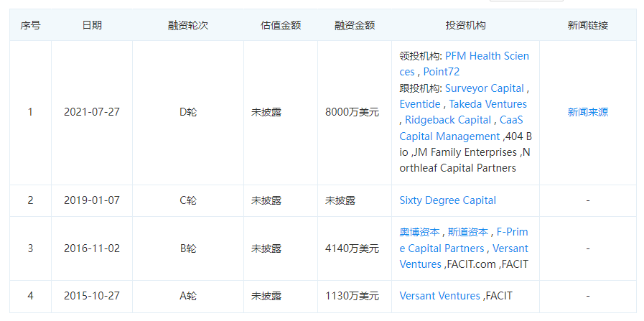Screen dimensions: 644x321
Task: Click 新闻来源 link in D轮 row
Action: pyautogui.click(x=587, y=112)
